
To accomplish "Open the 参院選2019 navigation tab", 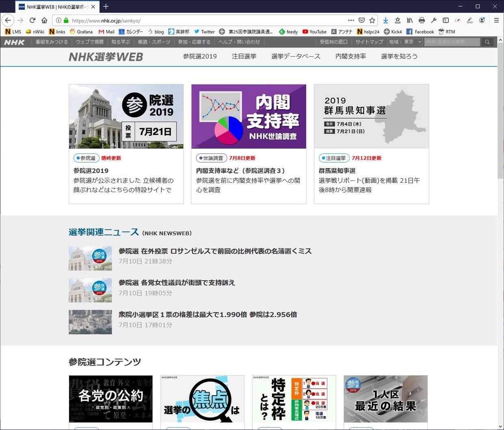I will (x=200, y=56).
